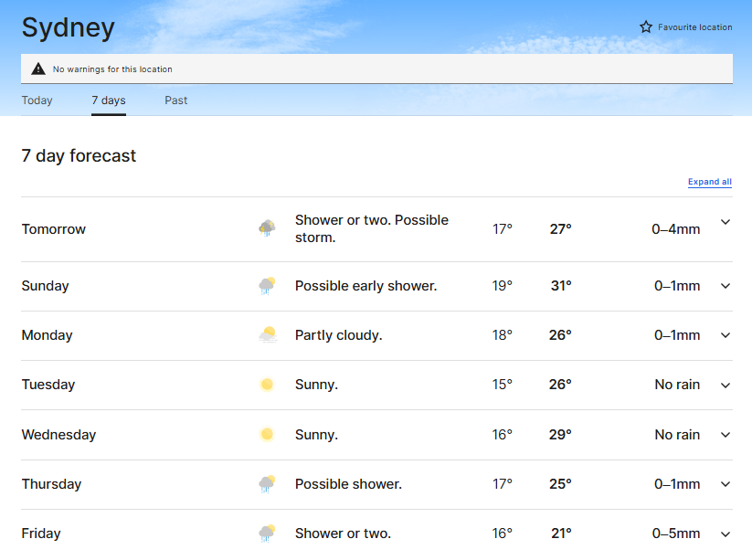Click Monday's partly cloudy icon
This screenshot has height=560, width=752.
coord(267,335)
